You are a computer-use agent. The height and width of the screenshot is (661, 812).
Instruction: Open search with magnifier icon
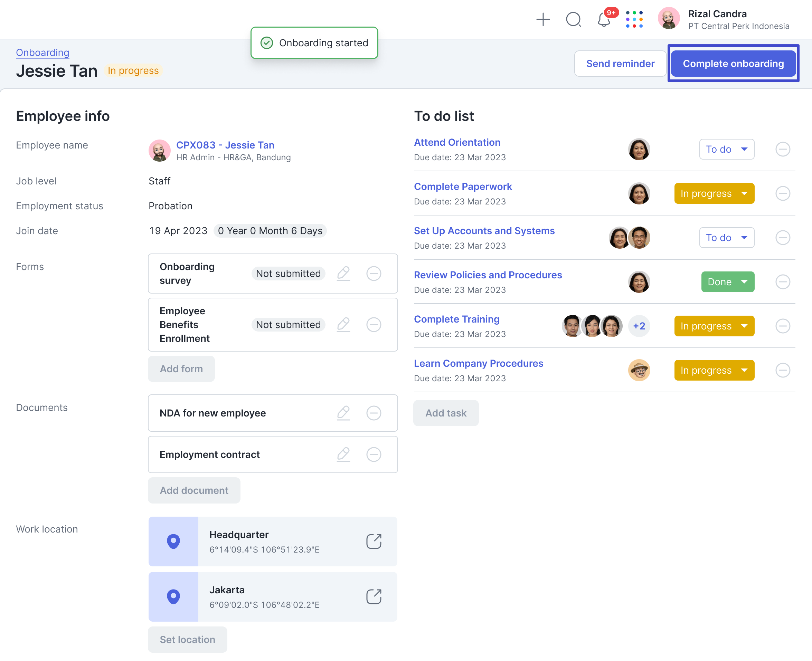pyautogui.click(x=573, y=19)
